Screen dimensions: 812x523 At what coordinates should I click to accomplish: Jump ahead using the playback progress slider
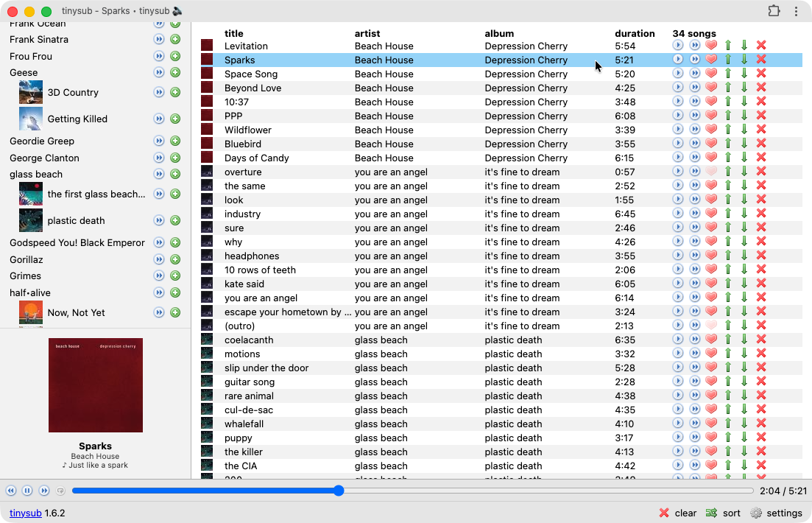tap(515, 490)
